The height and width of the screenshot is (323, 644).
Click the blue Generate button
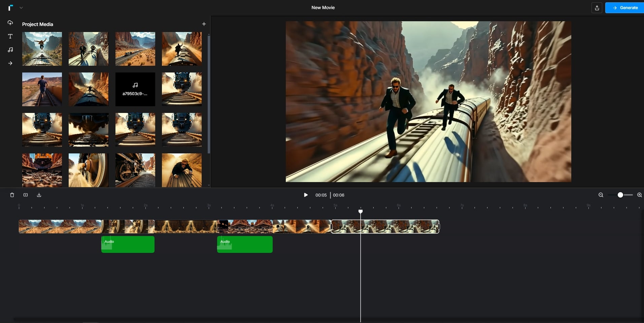[x=624, y=8]
